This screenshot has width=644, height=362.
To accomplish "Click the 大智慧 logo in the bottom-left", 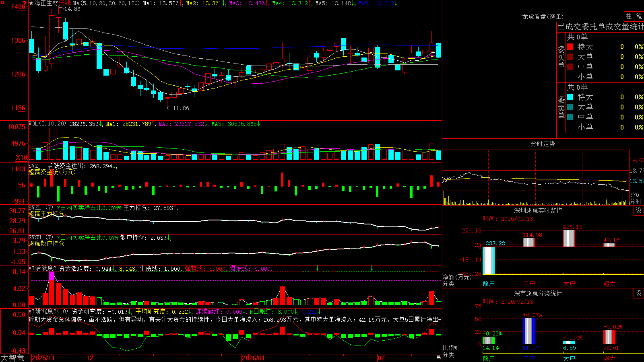I will pyautogui.click(x=12, y=358).
